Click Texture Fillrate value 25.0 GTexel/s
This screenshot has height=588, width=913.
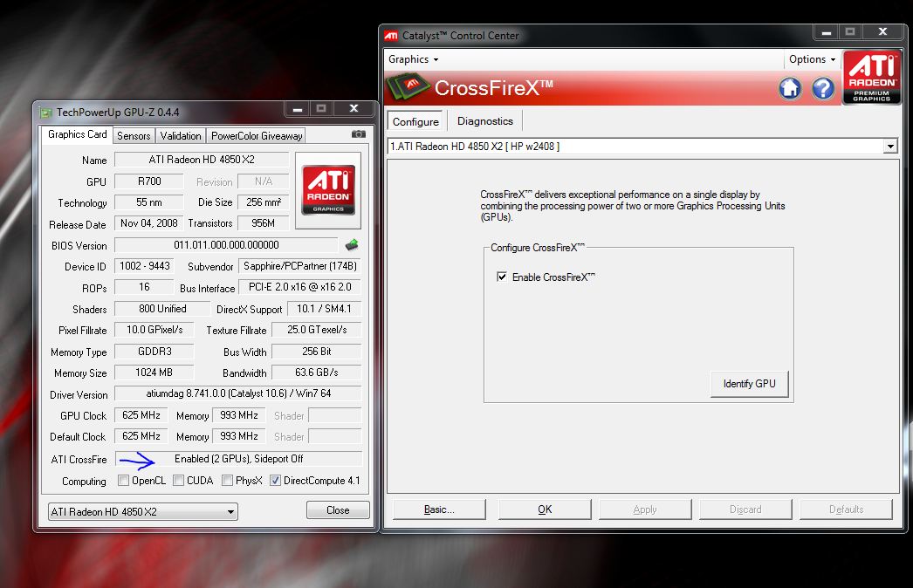click(317, 330)
